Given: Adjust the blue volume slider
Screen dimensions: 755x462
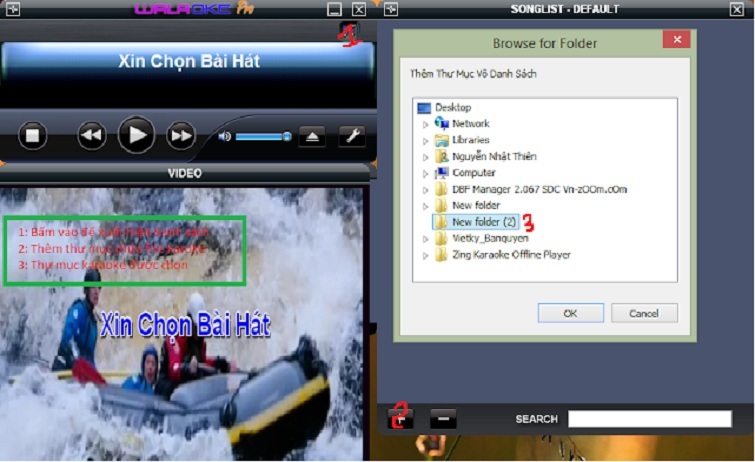Looking at the screenshot, I should point(263,137).
